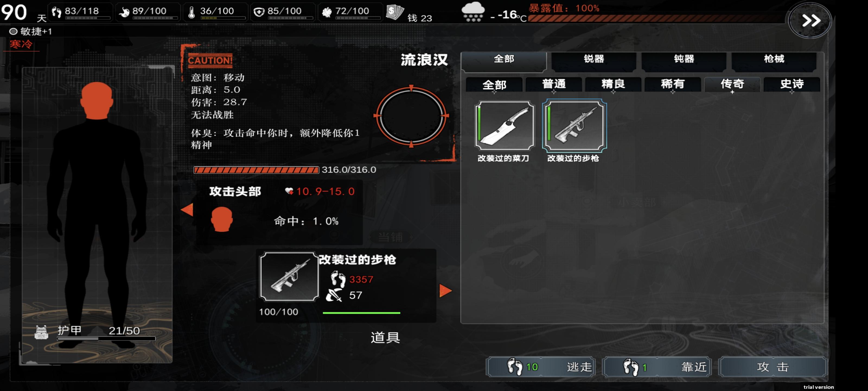This screenshot has height=391, width=868.
Task: Cycle to next weapon with right arrow
Action: pyautogui.click(x=445, y=291)
